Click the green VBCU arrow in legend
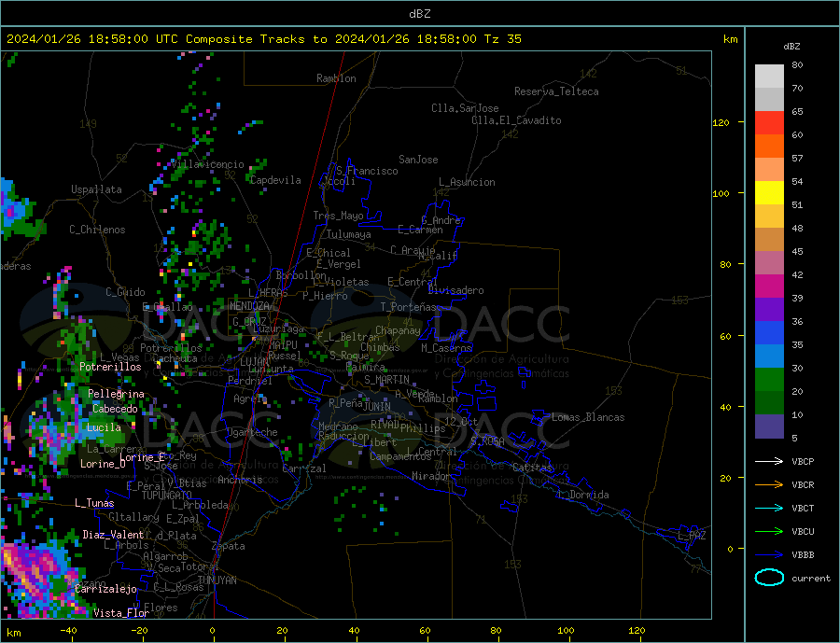The image size is (840, 643). point(770,532)
